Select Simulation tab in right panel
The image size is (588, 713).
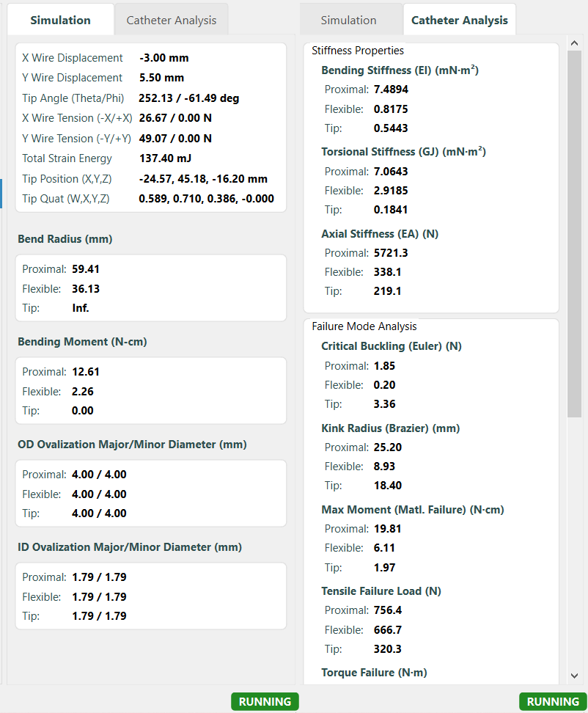(x=348, y=20)
